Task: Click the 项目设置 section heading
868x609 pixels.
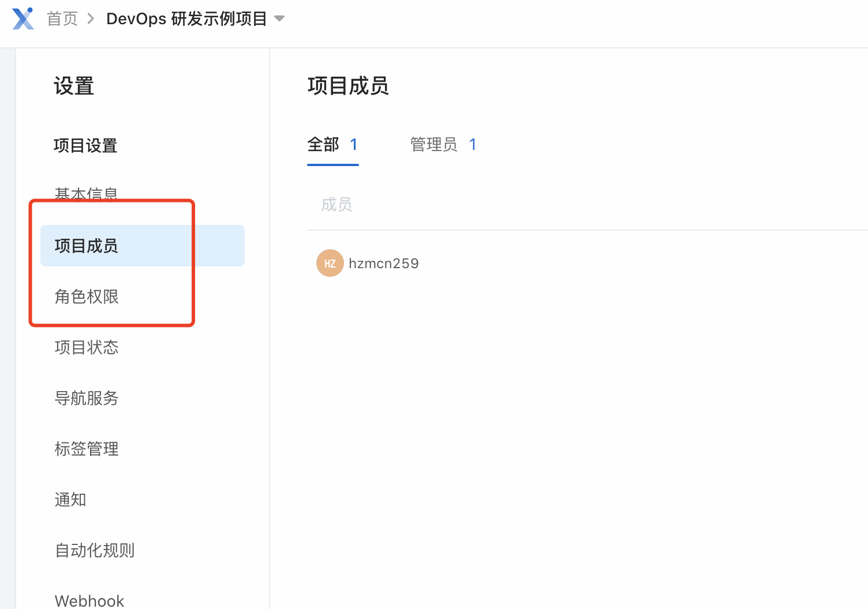Action: tap(85, 145)
